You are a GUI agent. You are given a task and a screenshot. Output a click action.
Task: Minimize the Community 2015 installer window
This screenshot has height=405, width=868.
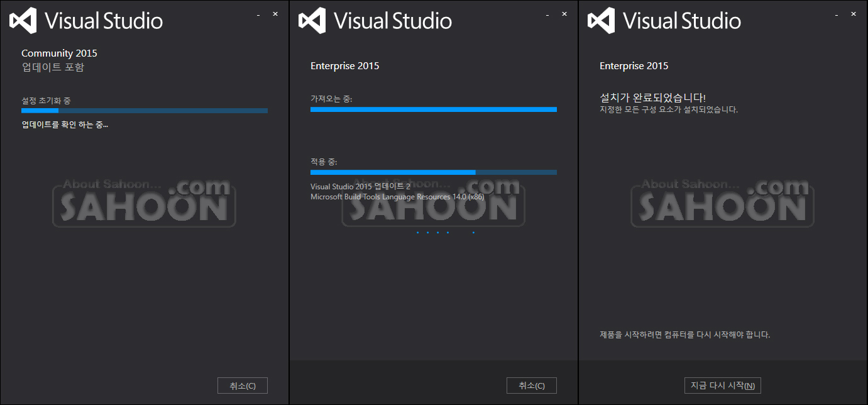[x=258, y=14]
